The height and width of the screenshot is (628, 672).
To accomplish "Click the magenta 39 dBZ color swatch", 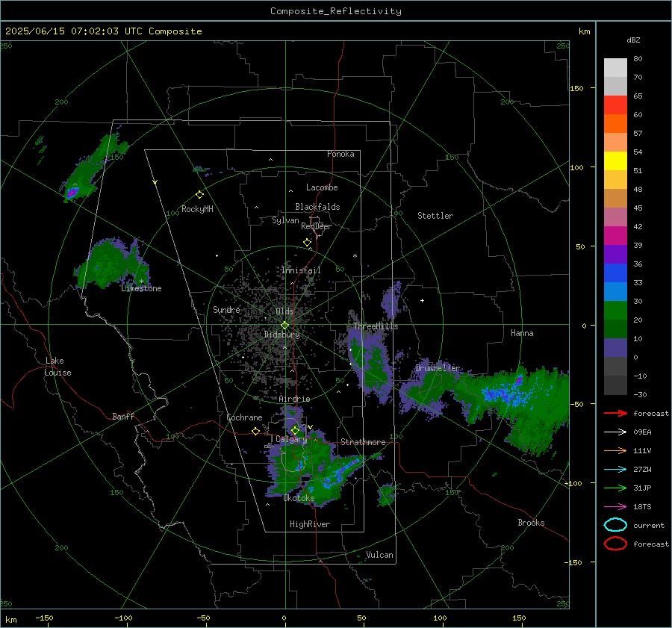I will coord(615,236).
